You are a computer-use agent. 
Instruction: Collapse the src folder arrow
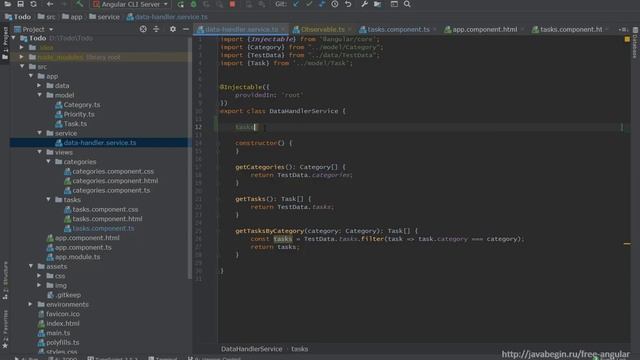[x=22, y=67]
